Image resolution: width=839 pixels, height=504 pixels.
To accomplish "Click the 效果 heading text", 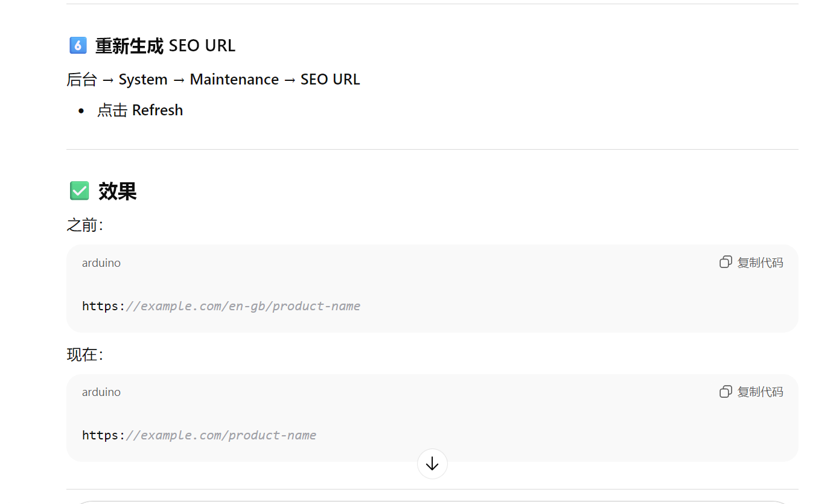I will pos(118,191).
